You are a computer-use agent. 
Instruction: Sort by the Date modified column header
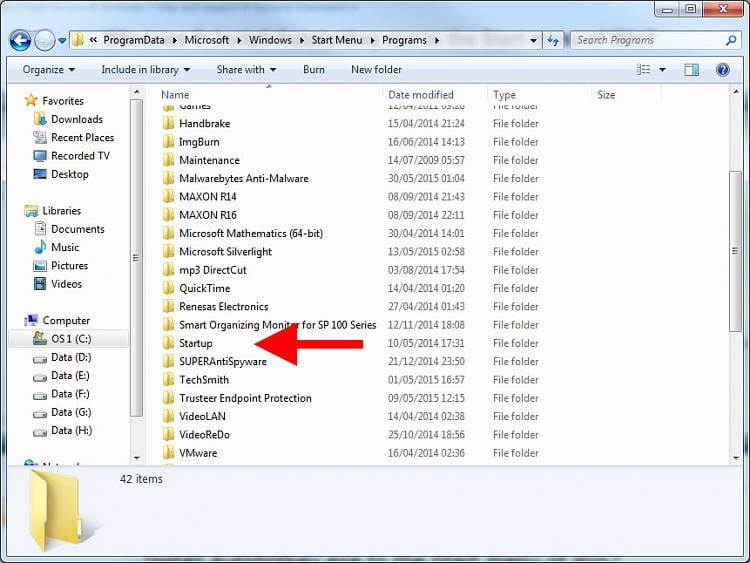(x=421, y=95)
